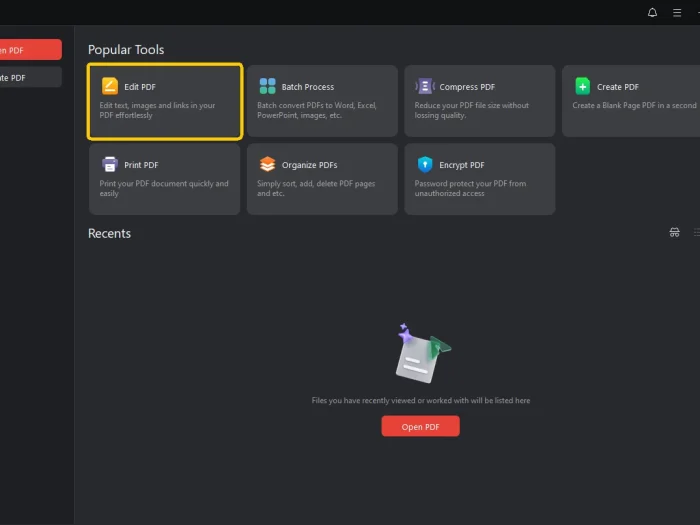The image size is (700, 525).
Task: Click the Batch Process grid icon
Action: coord(267,86)
